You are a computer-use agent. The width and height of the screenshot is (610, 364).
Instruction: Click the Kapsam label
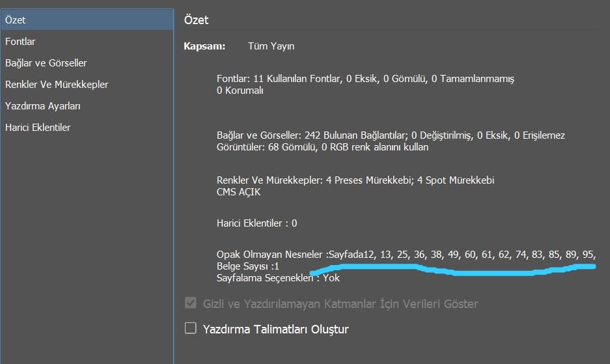tap(204, 46)
